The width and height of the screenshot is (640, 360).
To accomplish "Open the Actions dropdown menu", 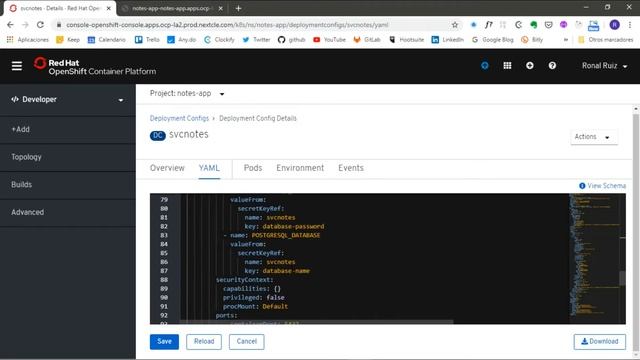I will pyautogui.click(x=594, y=137).
